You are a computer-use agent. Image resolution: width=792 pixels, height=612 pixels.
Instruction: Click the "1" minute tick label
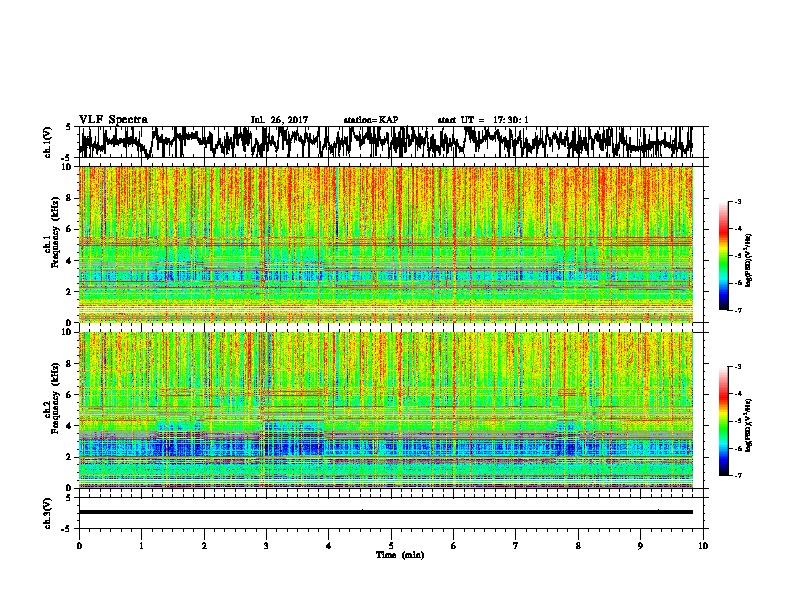click(141, 546)
